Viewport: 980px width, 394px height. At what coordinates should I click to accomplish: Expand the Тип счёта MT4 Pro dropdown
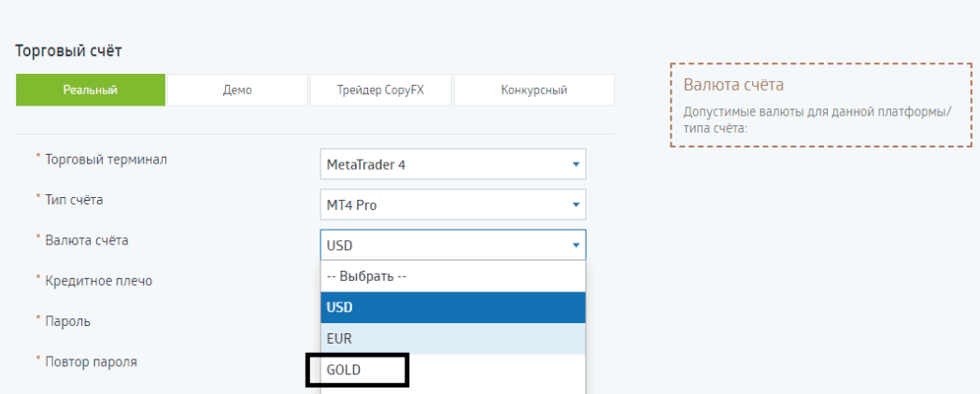pyautogui.click(x=453, y=204)
